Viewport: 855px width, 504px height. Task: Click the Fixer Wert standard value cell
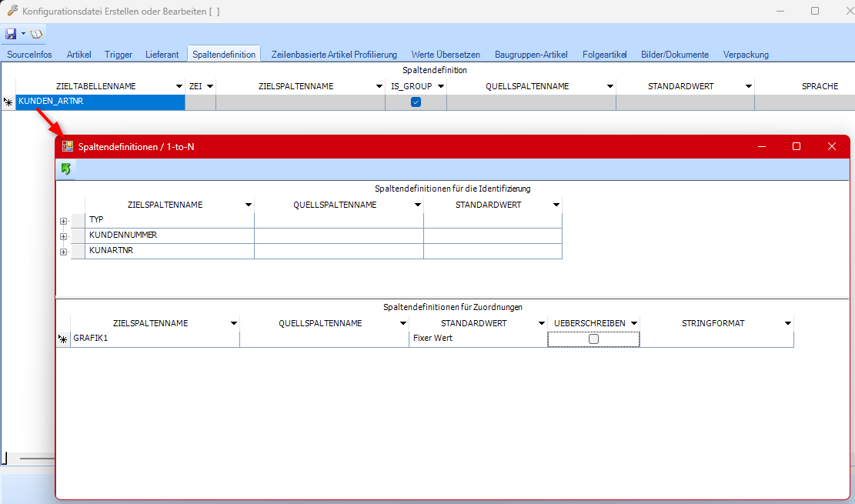pos(477,339)
